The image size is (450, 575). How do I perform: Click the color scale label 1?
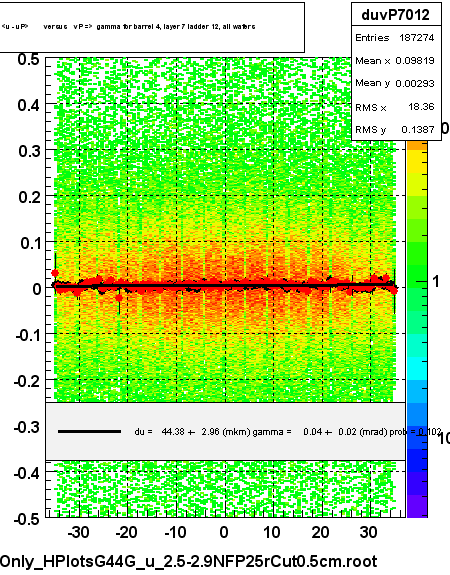[x=436, y=282]
